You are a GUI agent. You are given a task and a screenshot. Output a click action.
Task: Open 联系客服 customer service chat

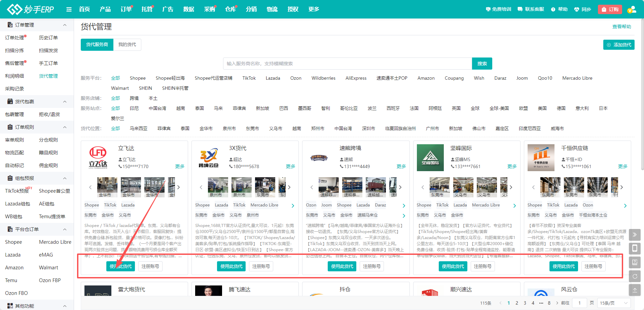click(x=531, y=9)
